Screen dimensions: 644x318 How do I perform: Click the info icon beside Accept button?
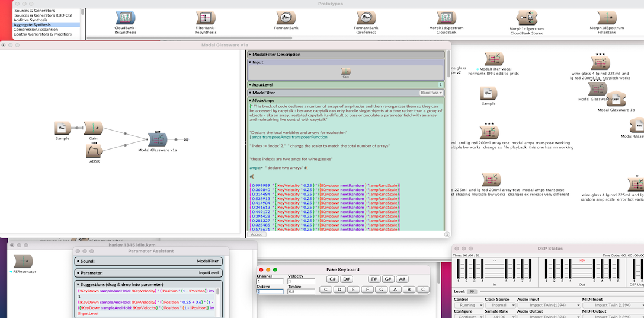pyautogui.click(x=447, y=234)
